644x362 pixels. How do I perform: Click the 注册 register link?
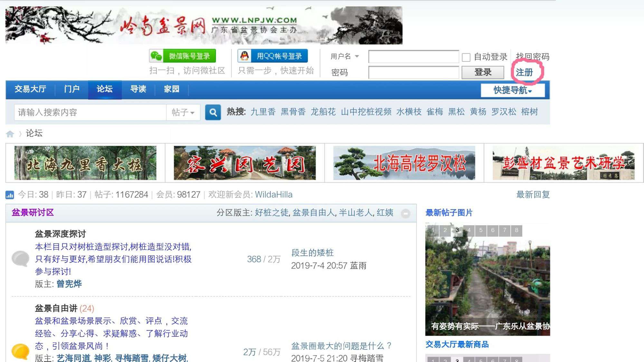coord(524,72)
